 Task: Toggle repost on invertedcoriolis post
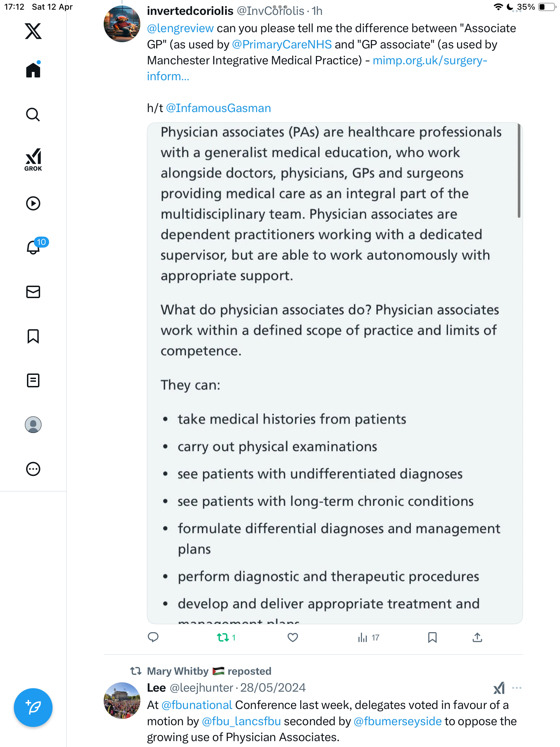point(226,637)
